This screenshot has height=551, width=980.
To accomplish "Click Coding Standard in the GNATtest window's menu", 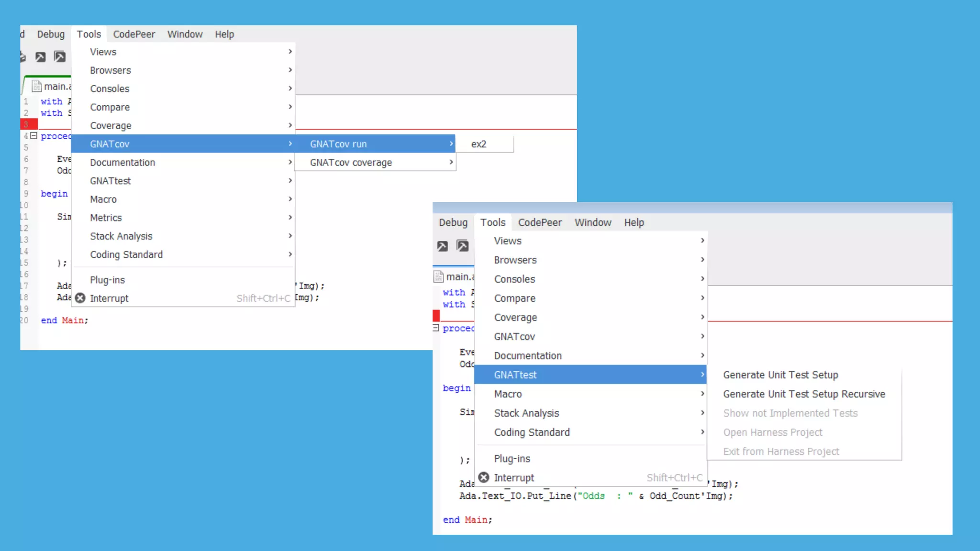I will (532, 432).
